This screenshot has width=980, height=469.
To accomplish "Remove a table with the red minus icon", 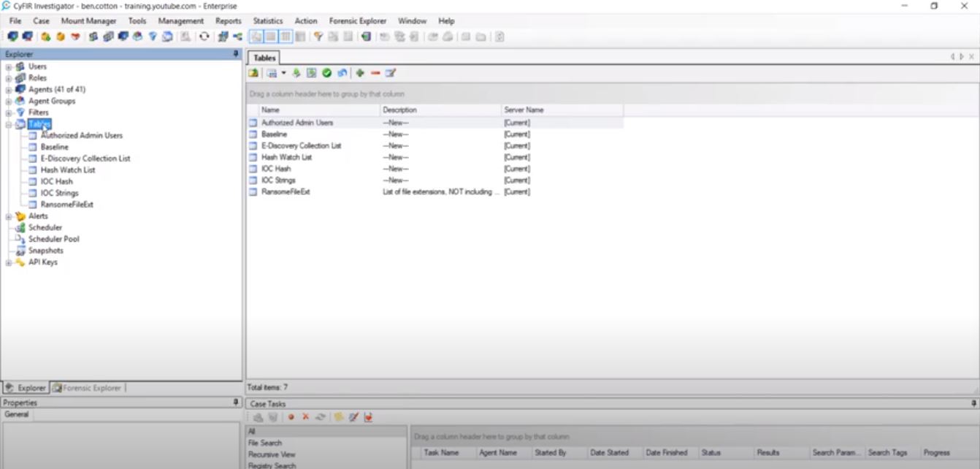I will [x=375, y=73].
